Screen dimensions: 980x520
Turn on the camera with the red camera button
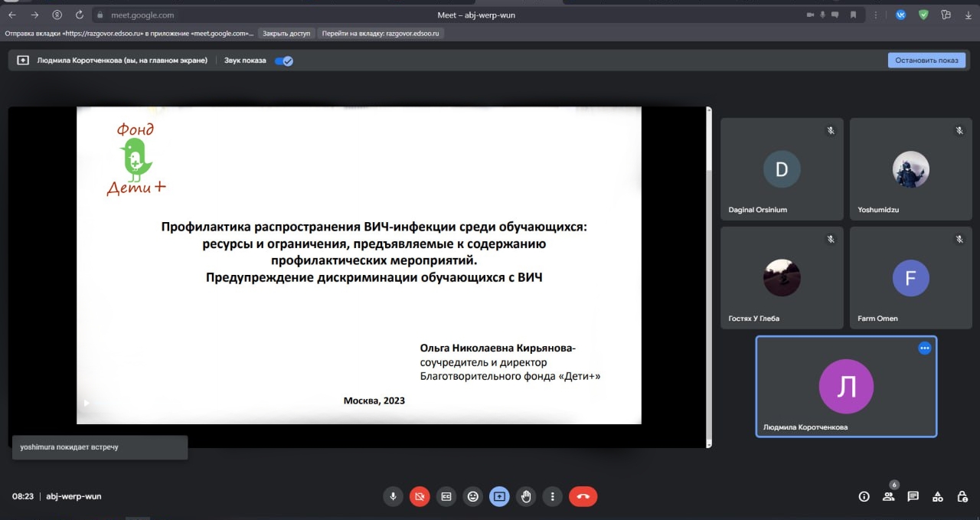(420, 496)
